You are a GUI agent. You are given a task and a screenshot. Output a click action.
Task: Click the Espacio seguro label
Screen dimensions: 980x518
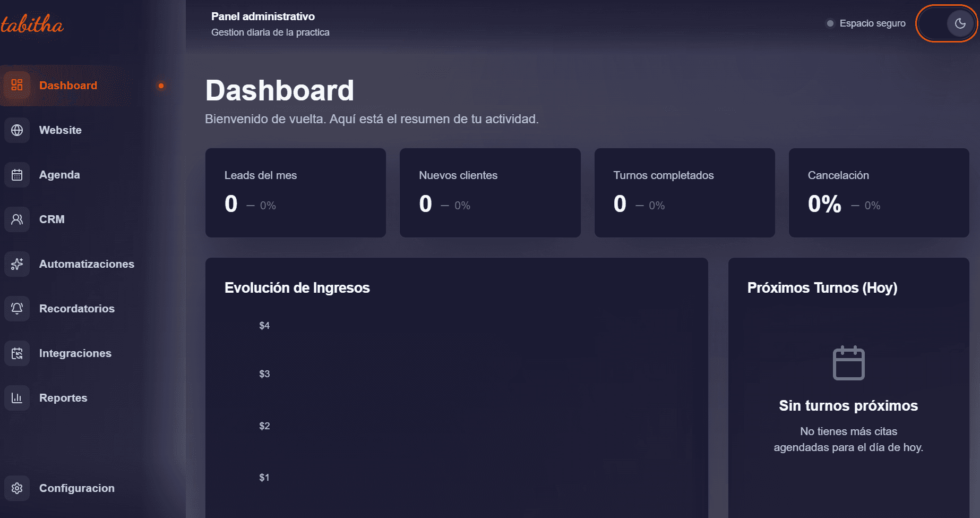click(872, 23)
